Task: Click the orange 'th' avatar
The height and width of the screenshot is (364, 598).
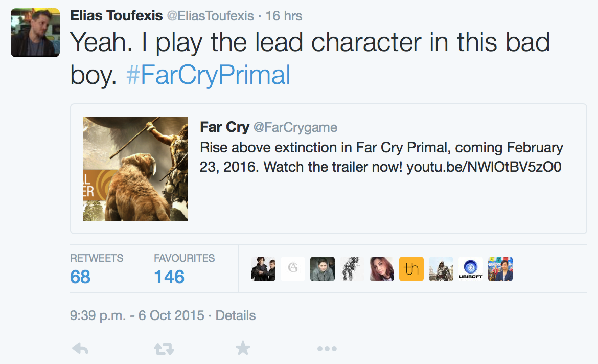Action: [411, 269]
